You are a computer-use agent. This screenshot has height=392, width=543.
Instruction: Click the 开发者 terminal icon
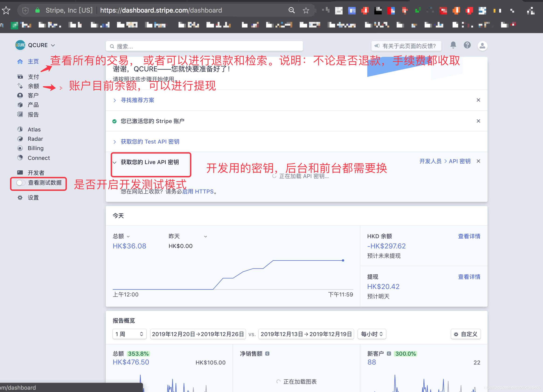point(20,172)
